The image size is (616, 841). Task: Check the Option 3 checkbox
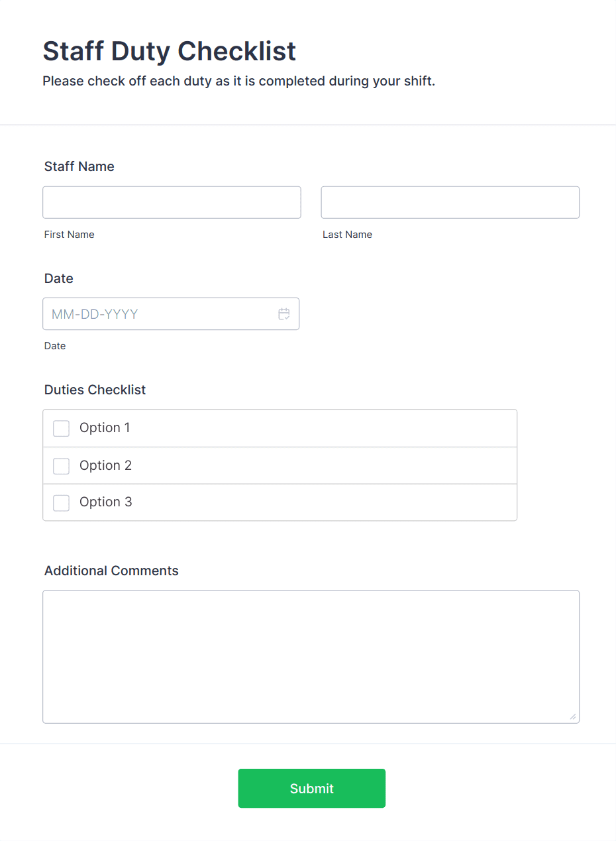click(x=61, y=502)
